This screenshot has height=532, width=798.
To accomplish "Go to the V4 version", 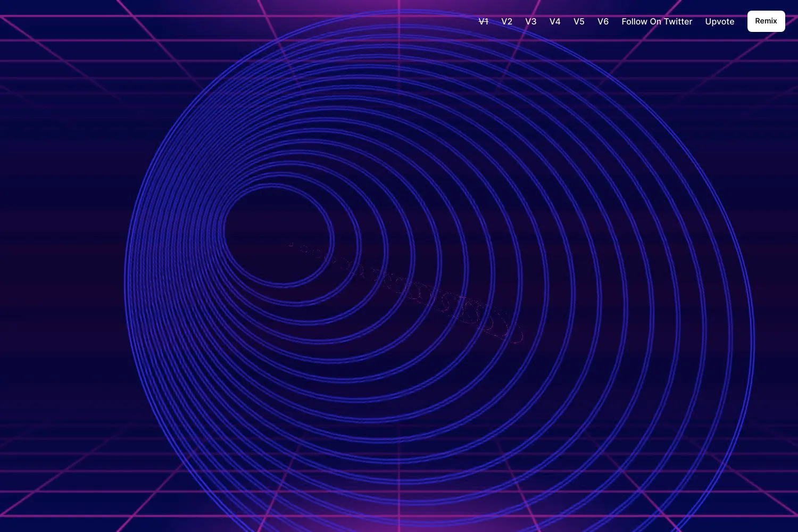I will [x=555, y=21].
